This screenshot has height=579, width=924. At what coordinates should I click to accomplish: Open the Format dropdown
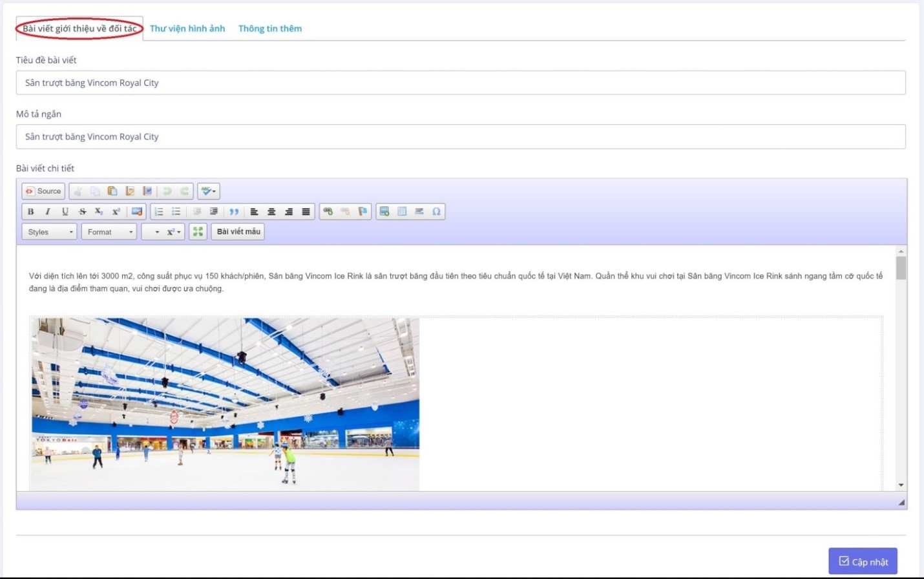tap(109, 232)
